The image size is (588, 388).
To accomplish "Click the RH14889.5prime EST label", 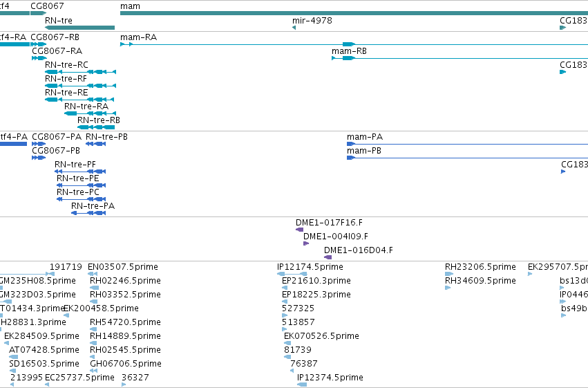I will coord(125,336).
